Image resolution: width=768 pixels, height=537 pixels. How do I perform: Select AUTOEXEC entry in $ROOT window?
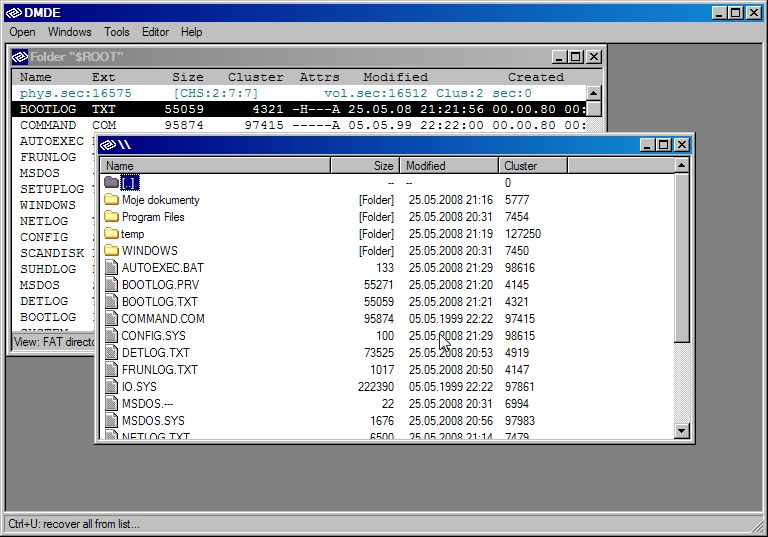click(52, 141)
